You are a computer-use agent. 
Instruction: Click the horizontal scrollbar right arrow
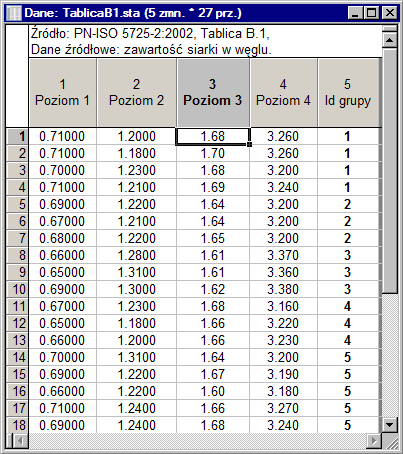coord(374,441)
